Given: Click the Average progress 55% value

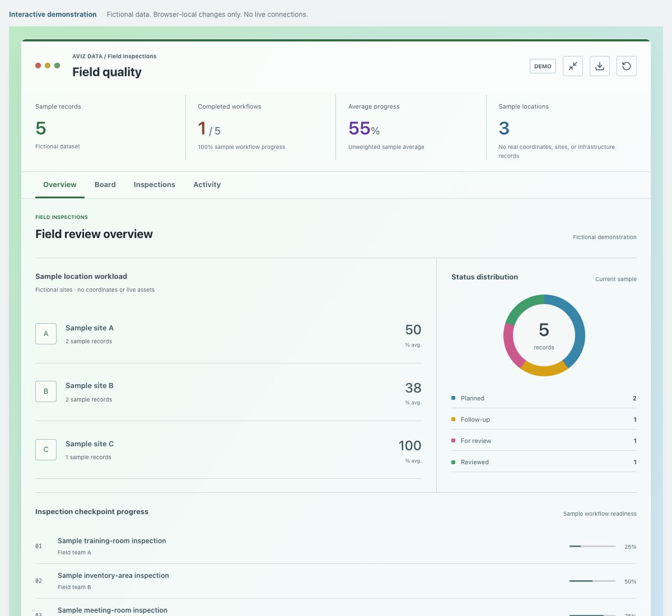Looking at the screenshot, I should click(364, 129).
